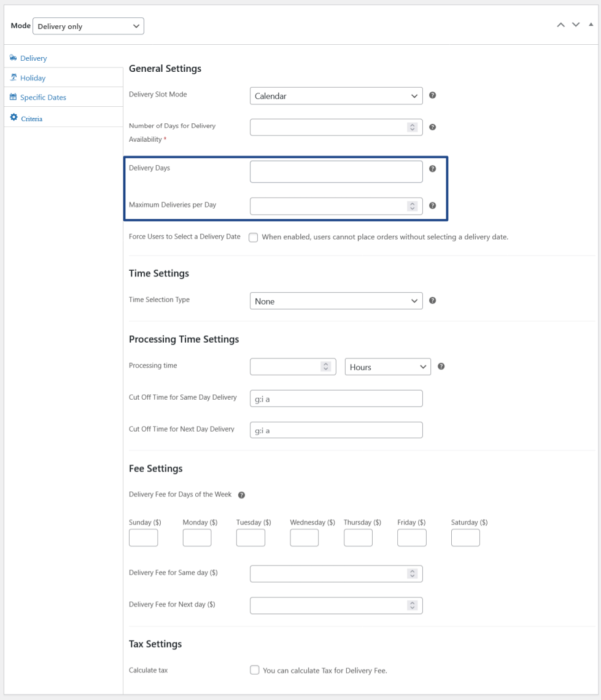Click help icon beside Delivery Slot Mode
The width and height of the screenshot is (601, 700).
pyautogui.click(x=433, y=96)
